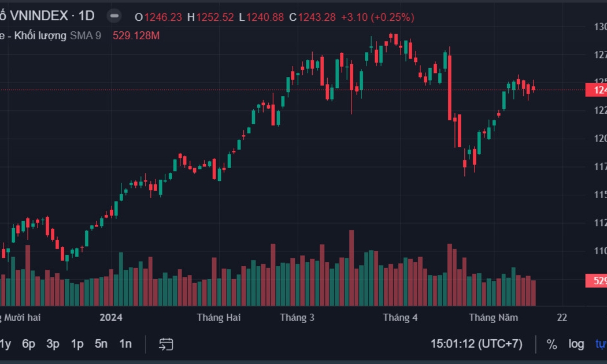Click the VNINDEX 1D symbol title
The image size is (607, 364).
[49, 16]
